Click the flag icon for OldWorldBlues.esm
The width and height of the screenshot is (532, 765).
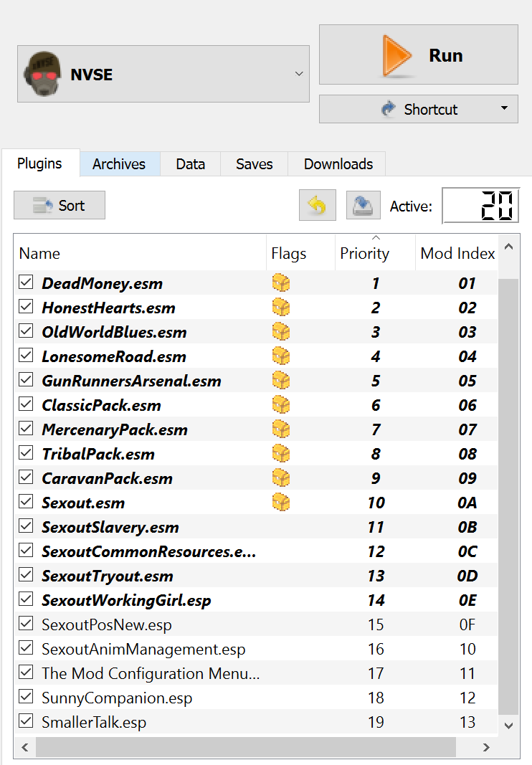click(280, 332)
